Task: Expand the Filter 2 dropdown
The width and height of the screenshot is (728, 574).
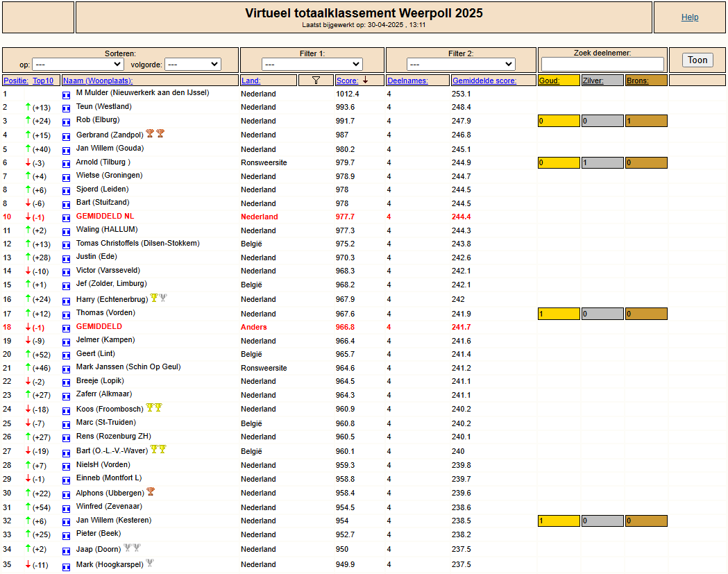Action: 461,65
